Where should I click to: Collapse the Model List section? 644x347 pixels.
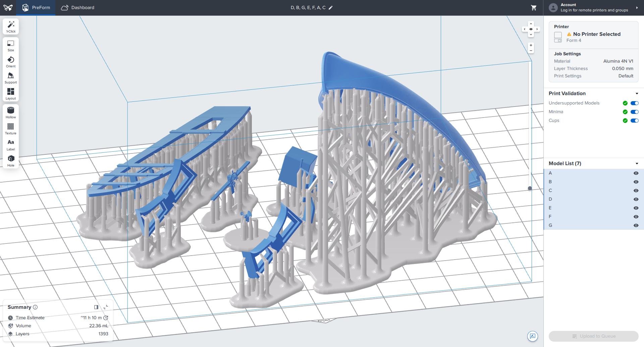pyautogui.click(x=637, y=164)
